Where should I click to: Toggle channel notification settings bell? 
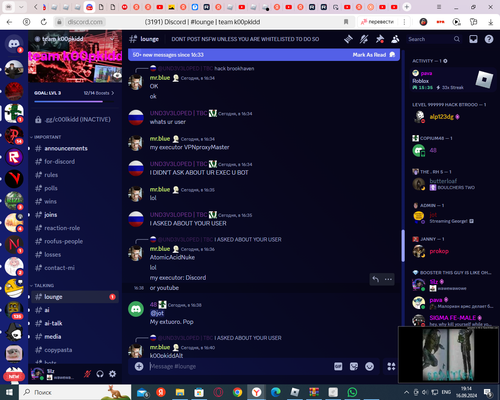point(364,39)
